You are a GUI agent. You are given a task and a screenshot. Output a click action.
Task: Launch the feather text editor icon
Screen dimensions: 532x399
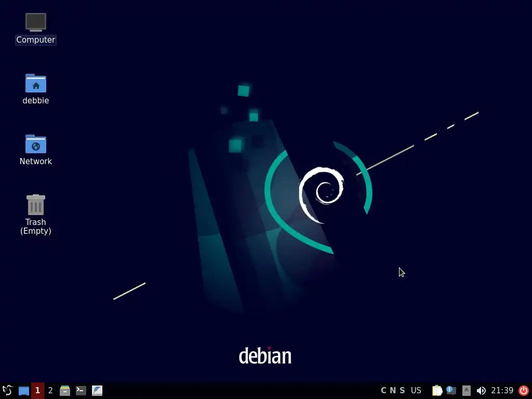(97, 391)
